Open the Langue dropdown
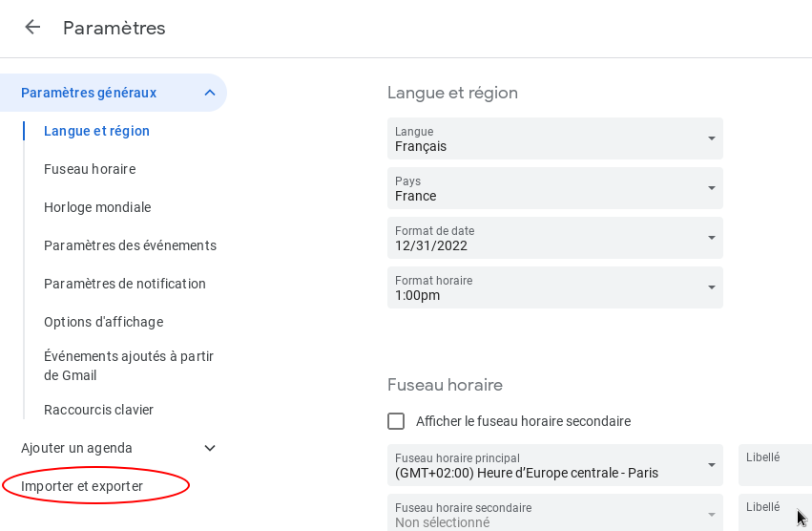Viewport: 812px width, 531px height. 554,139
